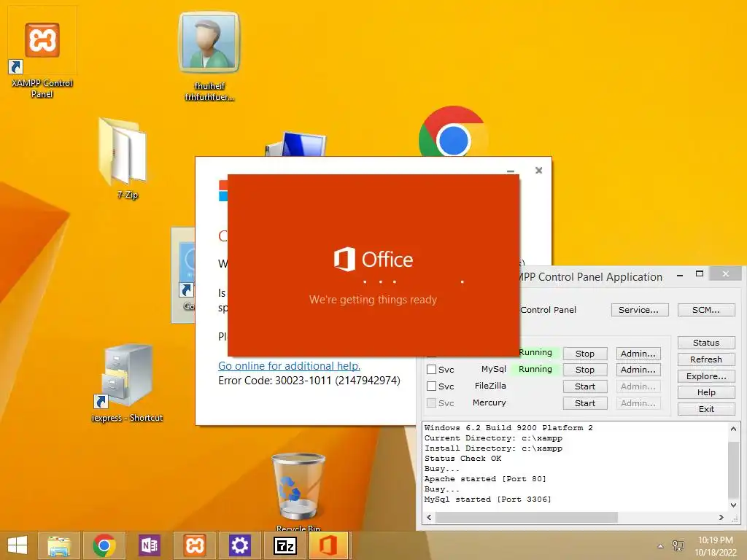The image size is (747, 560).
Task: Minimize the XAMPP Control Panel window
Action: [x=680, y=275]
